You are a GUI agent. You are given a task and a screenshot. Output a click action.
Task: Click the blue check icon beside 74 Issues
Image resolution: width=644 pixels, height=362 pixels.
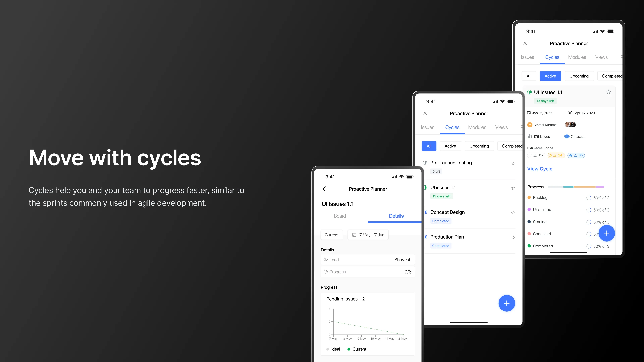click(x=567, y=136)
